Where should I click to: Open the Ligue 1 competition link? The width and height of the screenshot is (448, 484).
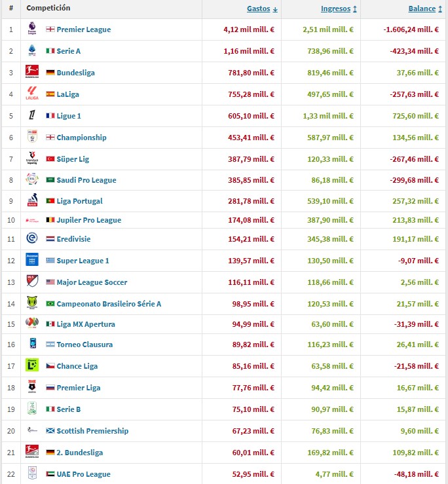[69, 116]
